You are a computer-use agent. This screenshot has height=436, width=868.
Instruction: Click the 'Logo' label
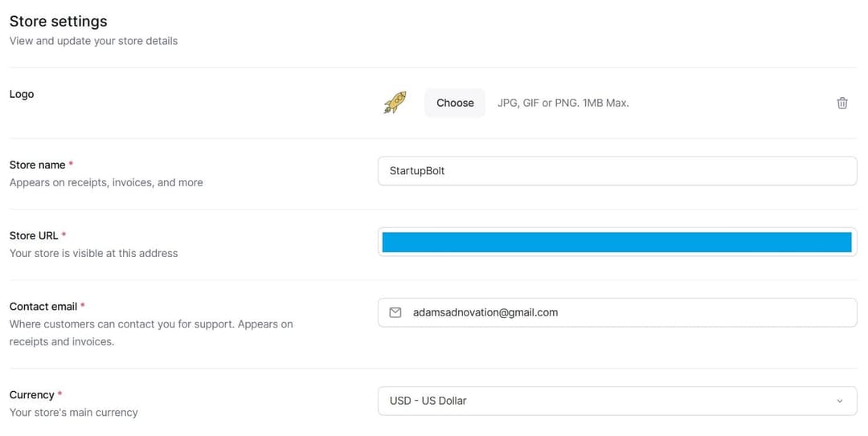(22, 94)
